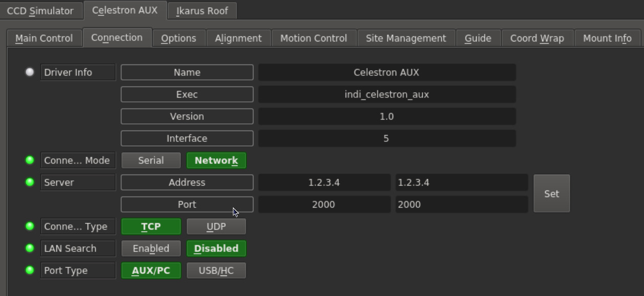Open the Mount Info tab

[607, 38]
